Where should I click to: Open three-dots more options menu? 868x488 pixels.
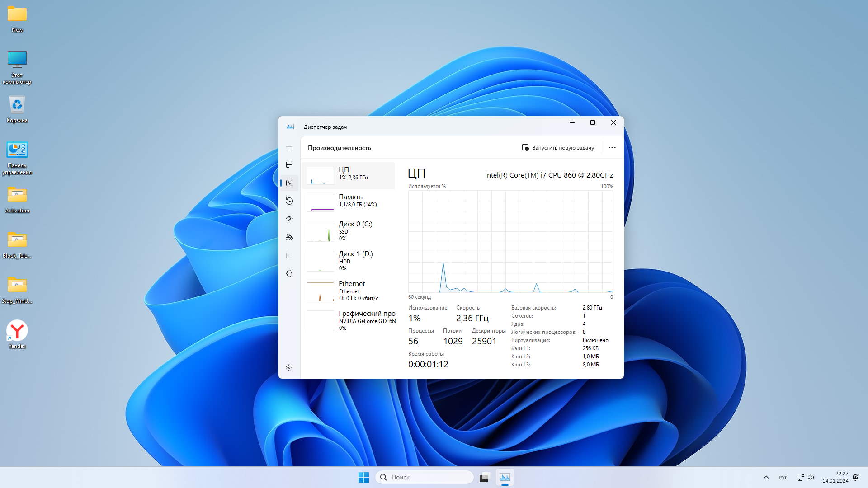[x=612, y=148]
